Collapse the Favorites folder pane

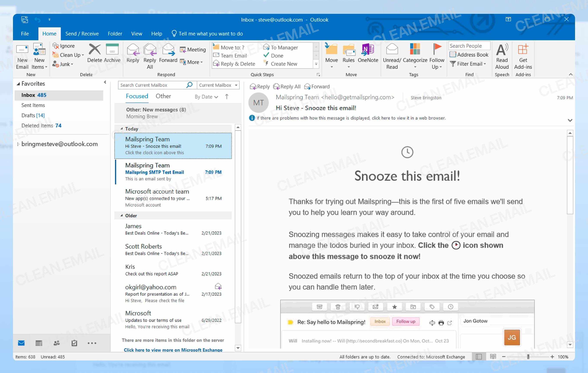(105, 83)
